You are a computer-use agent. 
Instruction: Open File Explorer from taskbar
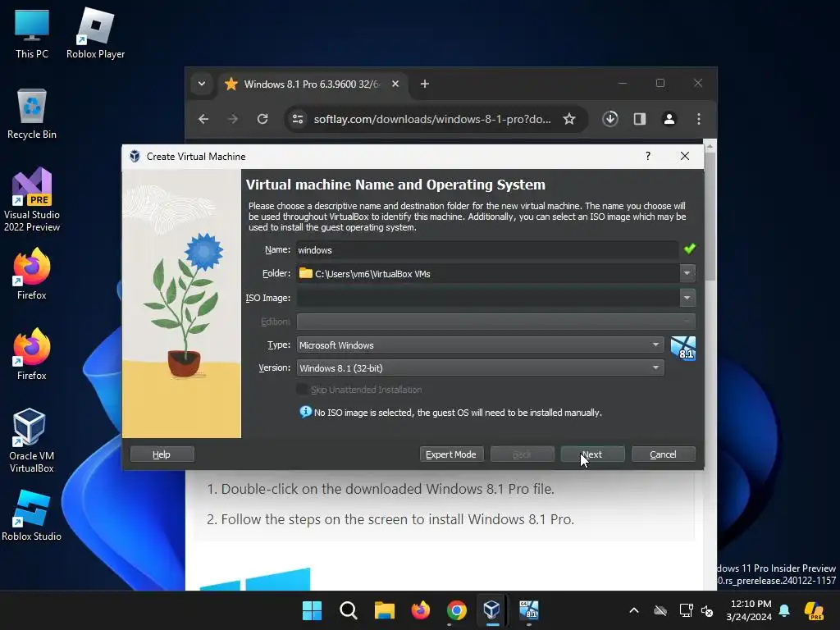pyautogui.click(x=384, y=610)
